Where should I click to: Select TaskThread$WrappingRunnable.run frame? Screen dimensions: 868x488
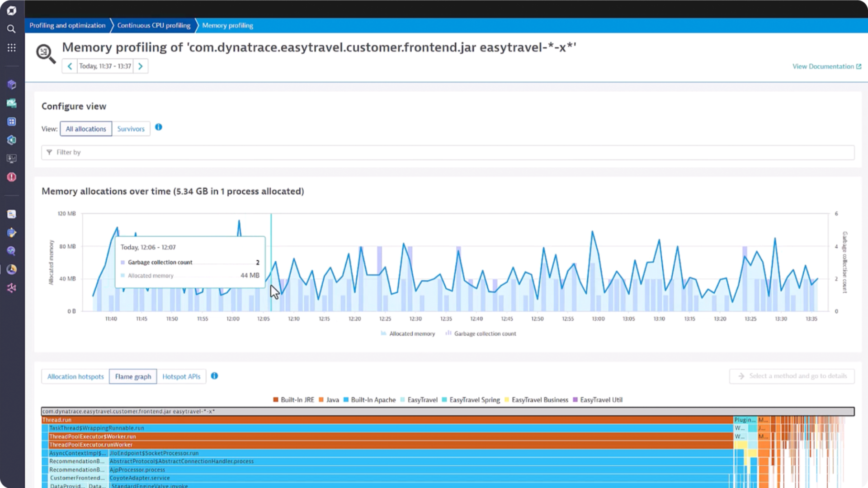391,428
